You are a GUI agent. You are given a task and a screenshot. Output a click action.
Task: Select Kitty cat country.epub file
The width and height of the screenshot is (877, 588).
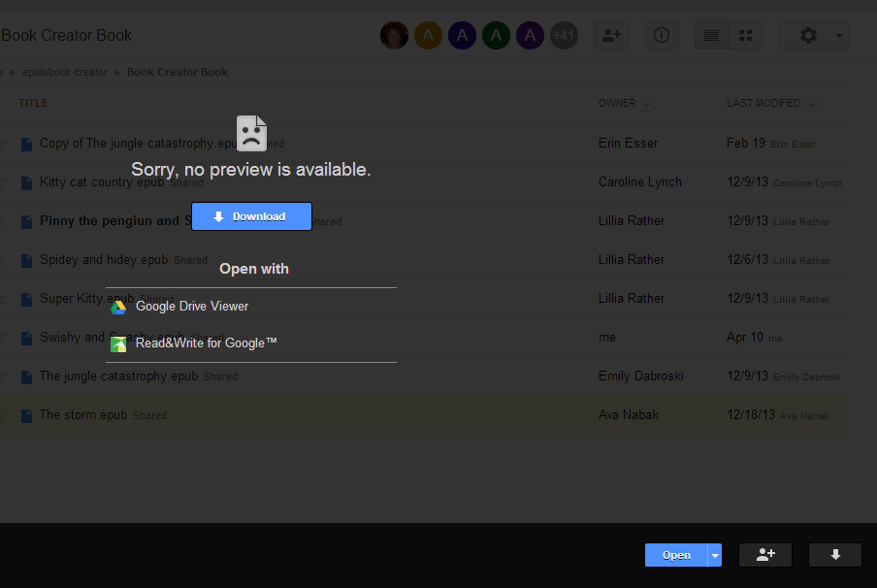[x=102, y=182]
